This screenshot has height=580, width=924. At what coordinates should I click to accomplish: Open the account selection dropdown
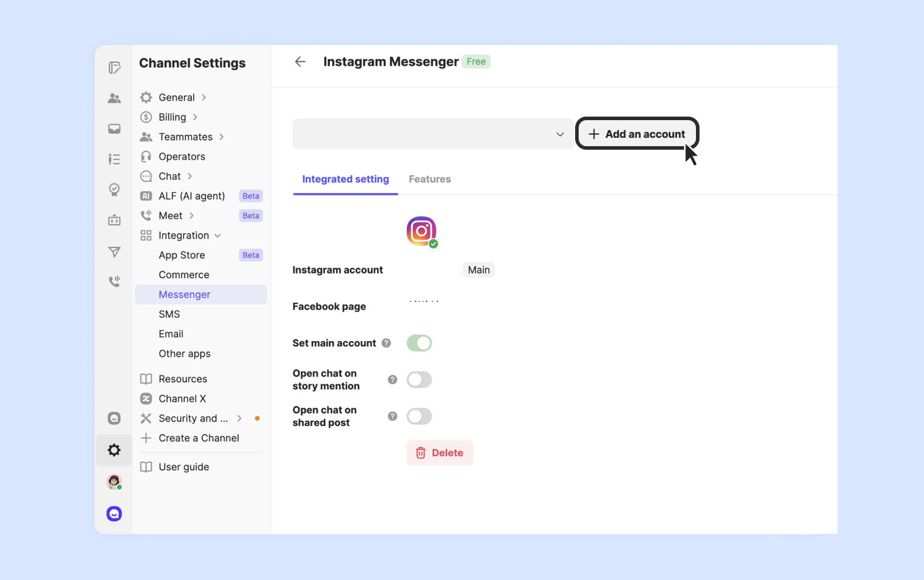tap(432, 134)
